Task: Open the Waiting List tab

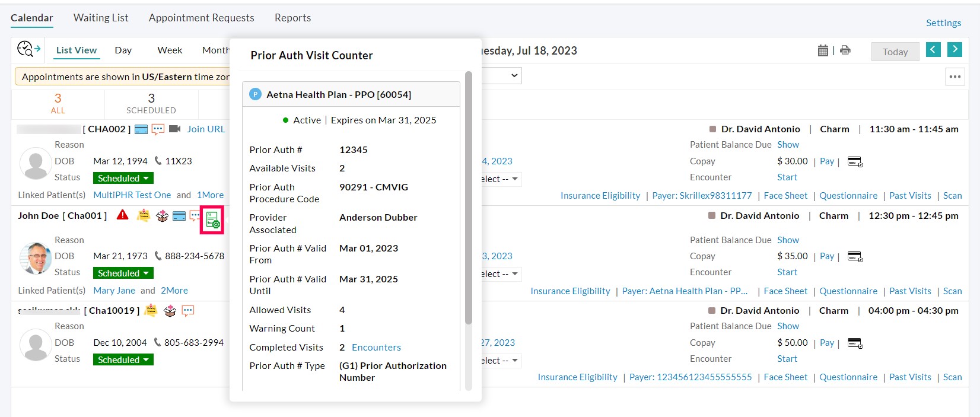Action: pos(101,18)
